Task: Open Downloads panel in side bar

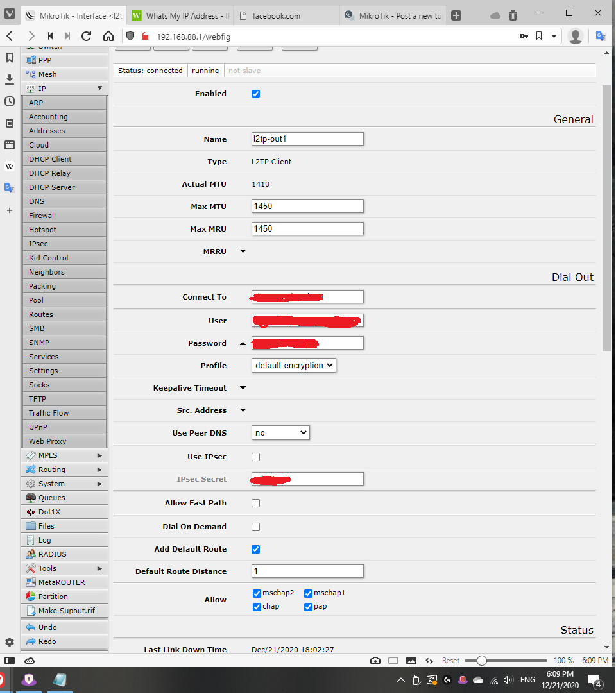Action: click(9, 80)
